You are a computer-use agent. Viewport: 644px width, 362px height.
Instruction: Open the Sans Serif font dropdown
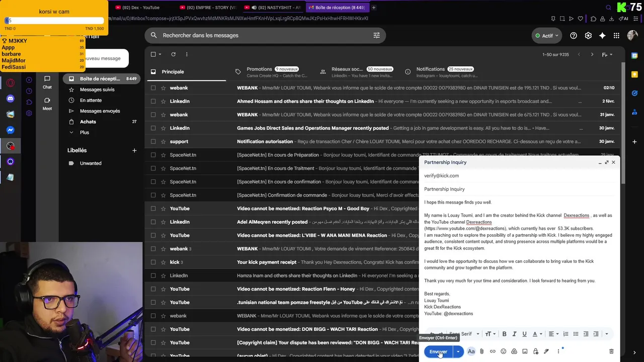click(464, 334)
